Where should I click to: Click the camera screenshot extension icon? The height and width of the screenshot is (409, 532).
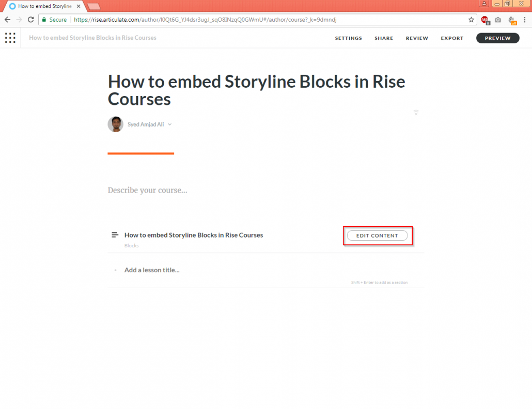[x=498, y=20]
